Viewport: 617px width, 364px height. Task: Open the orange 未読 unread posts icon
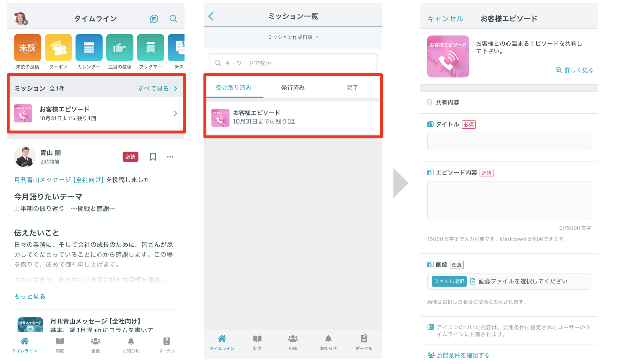[28, 48]
